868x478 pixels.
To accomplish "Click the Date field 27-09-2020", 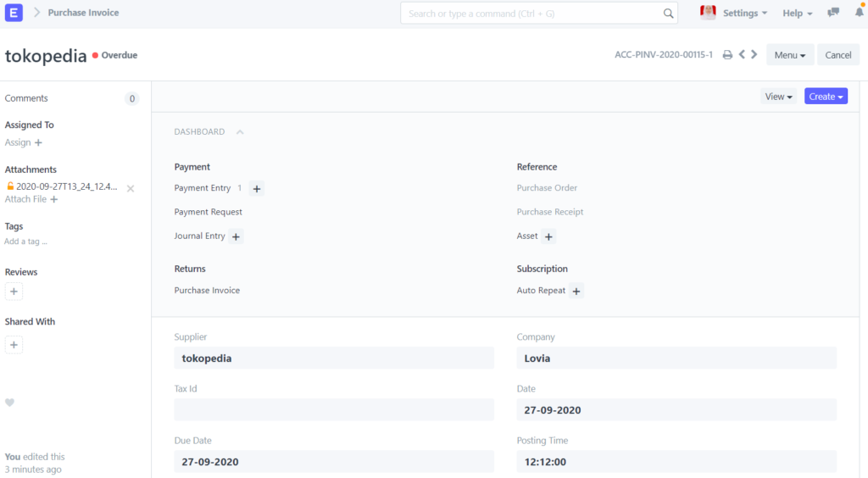I will click(x=676, y=410).
